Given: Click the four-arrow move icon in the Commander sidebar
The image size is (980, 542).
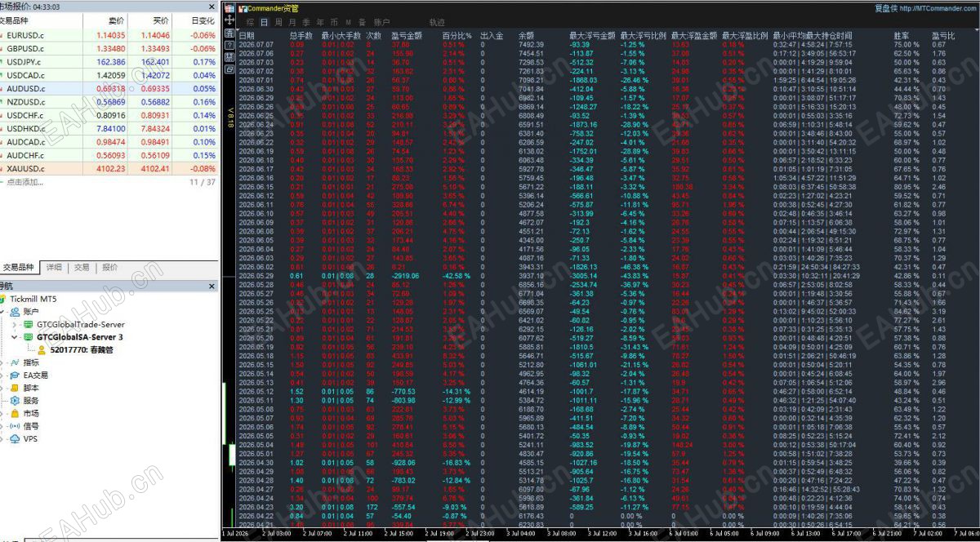Looking at the screenshot, I should point(229,21).
